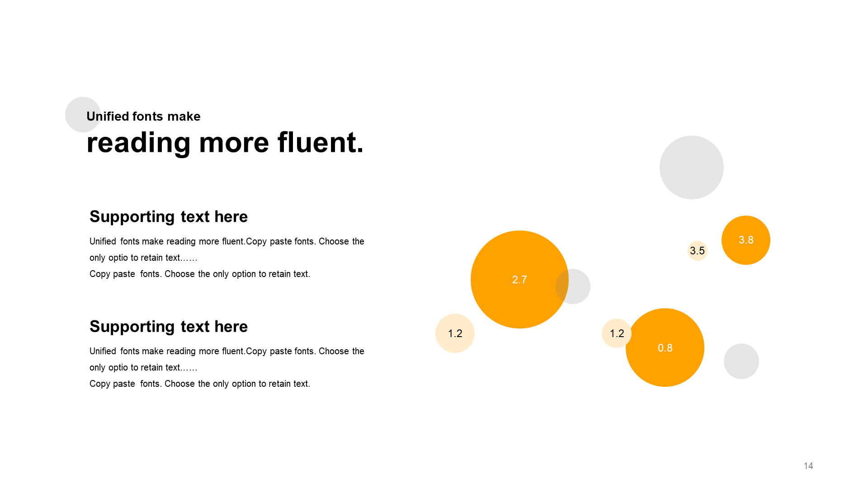This screenshot has height=488, width=868.
Task: Select the pale 1.2 bubble at far left
Action: click(455, 333)
